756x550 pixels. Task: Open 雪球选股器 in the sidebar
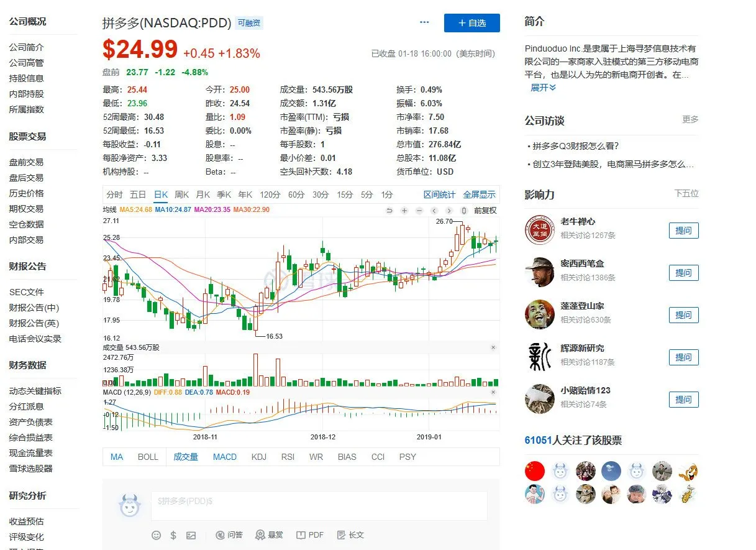[x=31, y=469]
